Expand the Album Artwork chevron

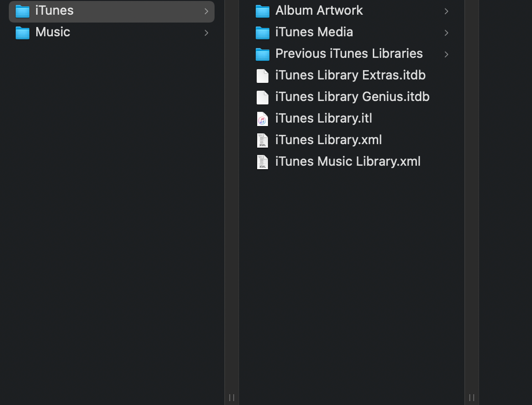[x=446, y=11]
